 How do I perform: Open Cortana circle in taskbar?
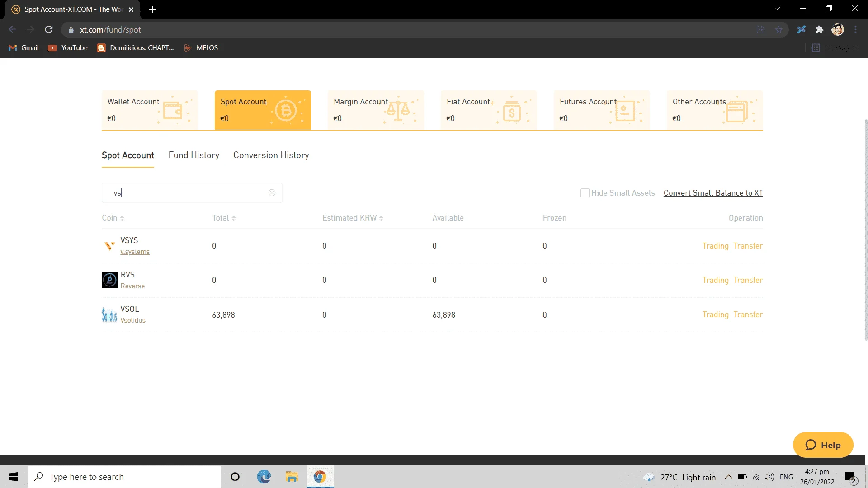235,477
